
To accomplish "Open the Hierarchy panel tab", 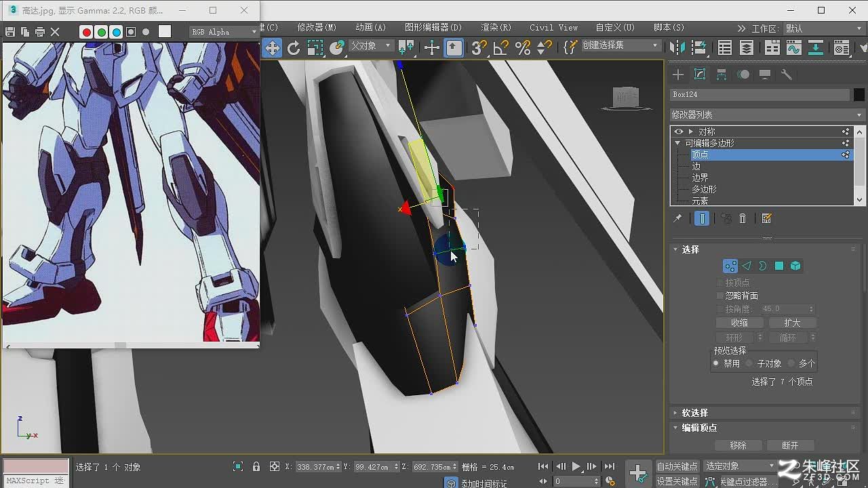I will [x=722, y=75].
